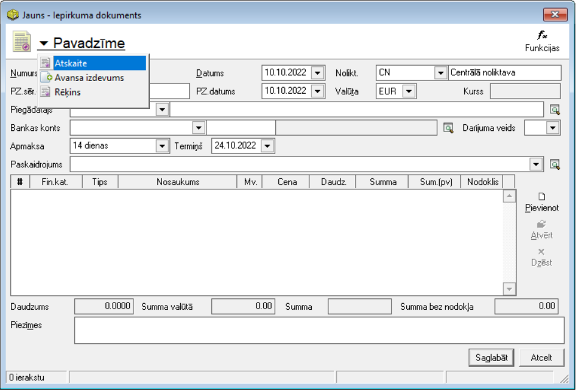
Task: Expand the Apmaksa 14 dienas dropdown
Action: (162, 146)
